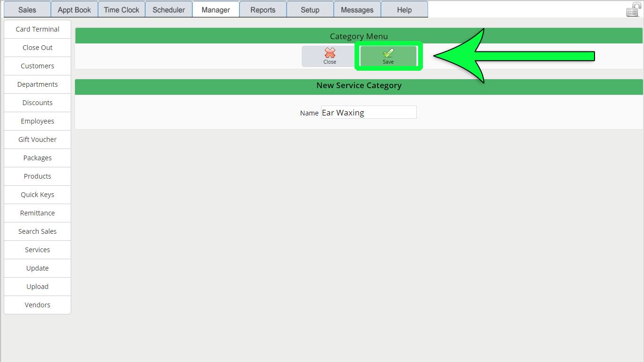Select the Manager tab
Screen dimensions: 644x362
point(216,9)
